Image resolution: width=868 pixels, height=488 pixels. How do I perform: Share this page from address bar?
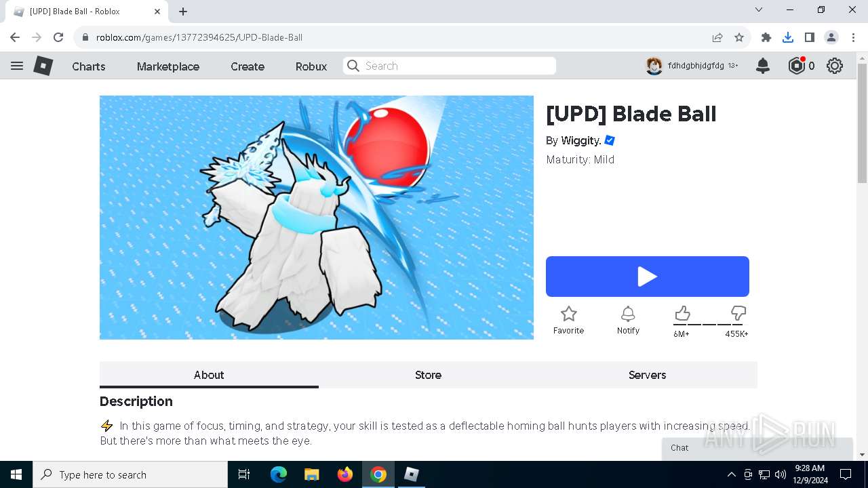[717, 37]
